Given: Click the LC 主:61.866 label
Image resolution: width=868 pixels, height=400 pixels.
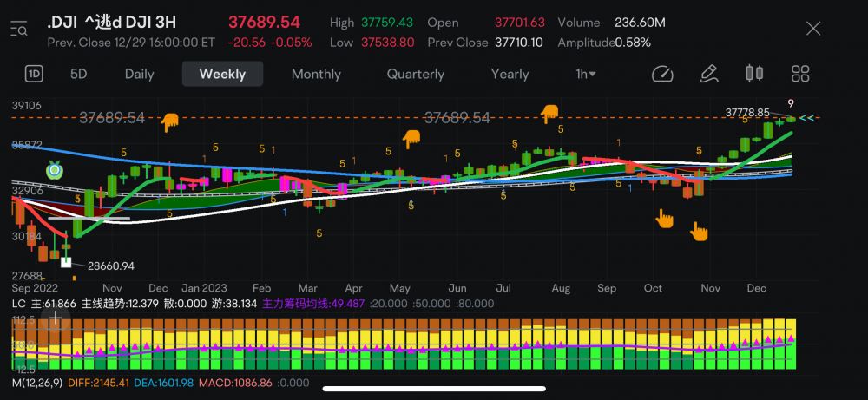Looking at the screenshot, I should 45,304.
